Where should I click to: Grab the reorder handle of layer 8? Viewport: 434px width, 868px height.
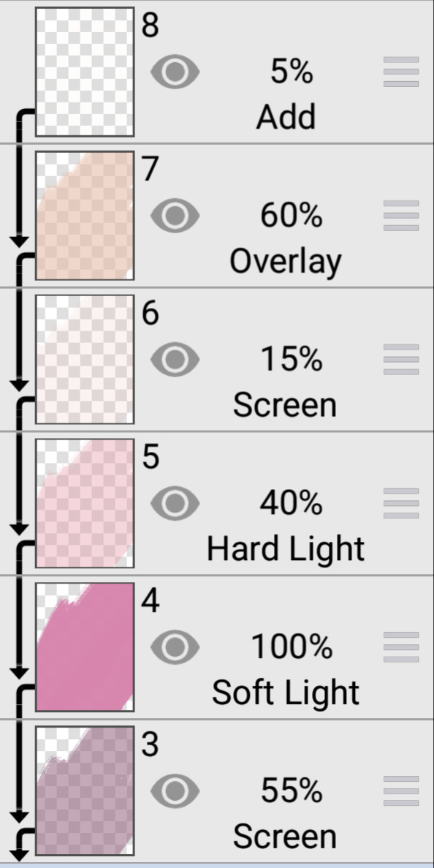(401, 72)
